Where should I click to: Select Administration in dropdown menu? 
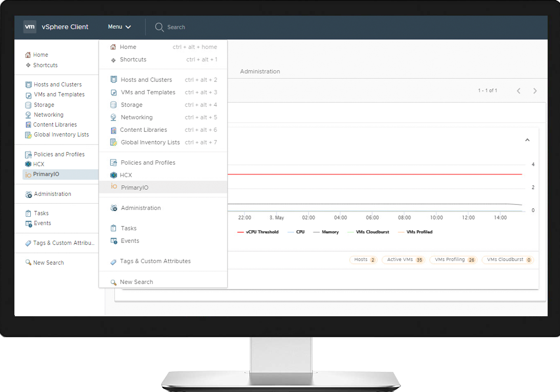(x=163, y=208)
